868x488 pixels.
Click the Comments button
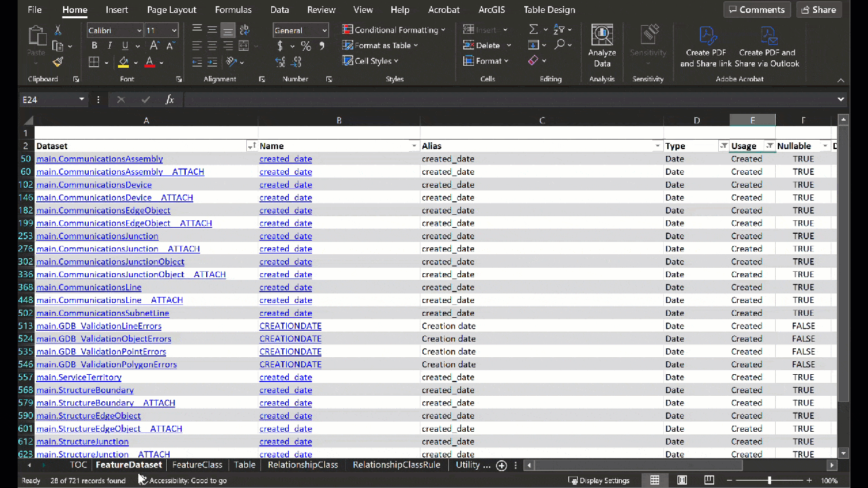pos(757,9)
